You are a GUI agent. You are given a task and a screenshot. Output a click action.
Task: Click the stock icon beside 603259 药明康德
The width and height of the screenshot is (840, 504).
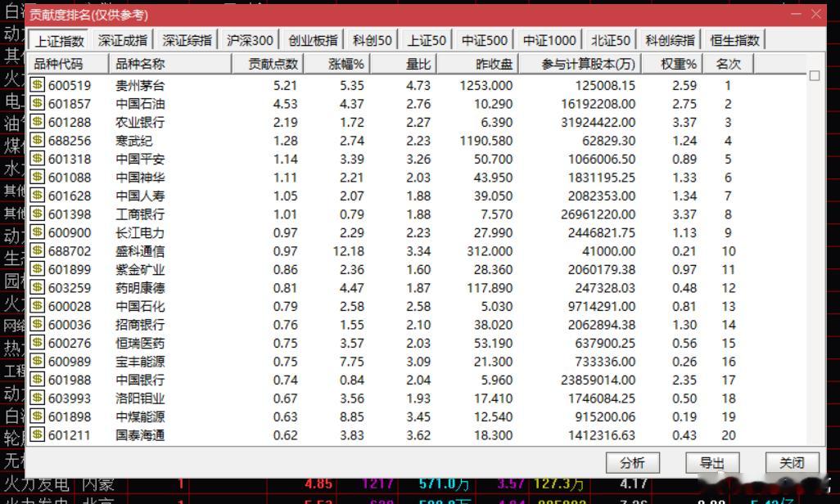point(37,287)
